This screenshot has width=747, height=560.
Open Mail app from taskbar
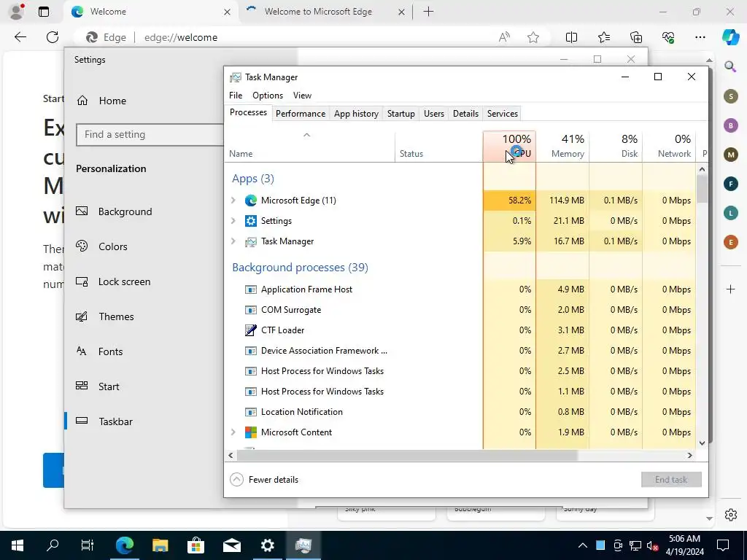231,545
